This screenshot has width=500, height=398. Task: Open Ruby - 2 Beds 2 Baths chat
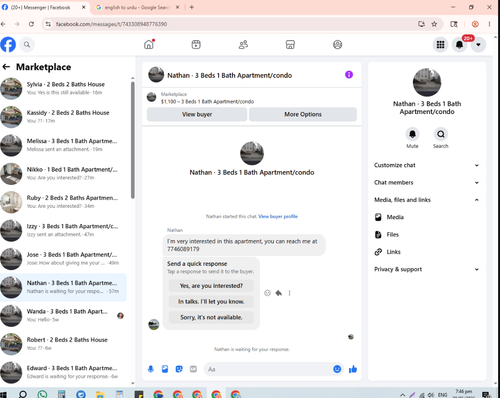[x=63, y=202]
